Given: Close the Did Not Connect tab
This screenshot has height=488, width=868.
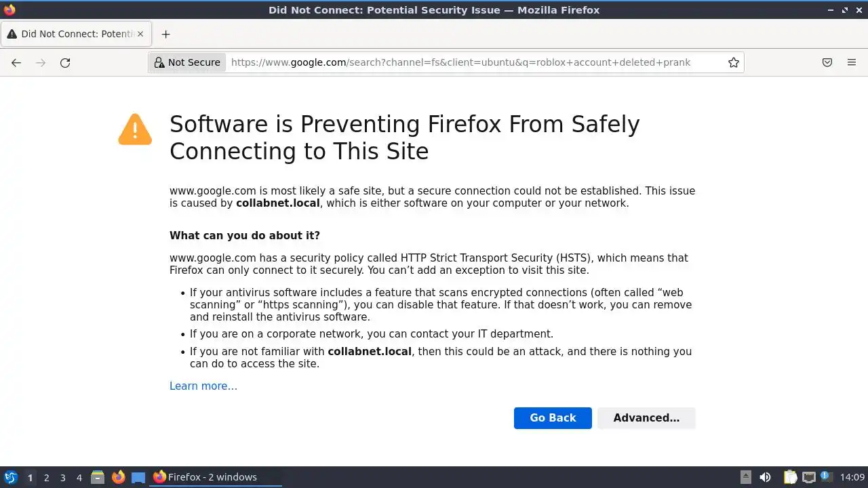Looking at the screenshot, I should pyautogui.click(x=140, y=34).
